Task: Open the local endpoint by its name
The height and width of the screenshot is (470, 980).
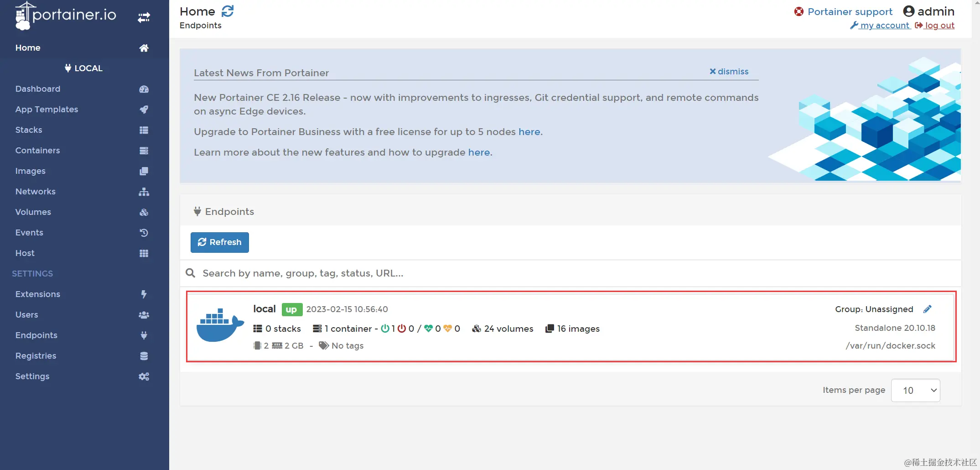Action: (264, 309)
